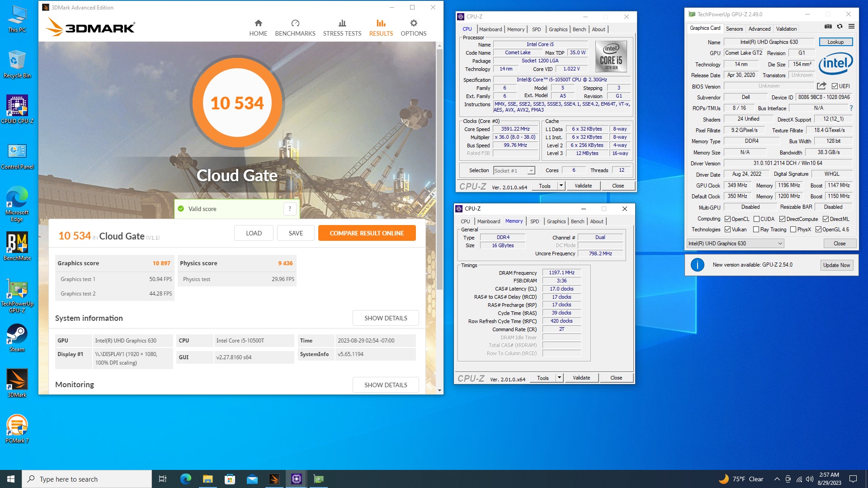Screen dimensions: 868x488
Task: Show hidden system tray icons
Action: [777, 479]
